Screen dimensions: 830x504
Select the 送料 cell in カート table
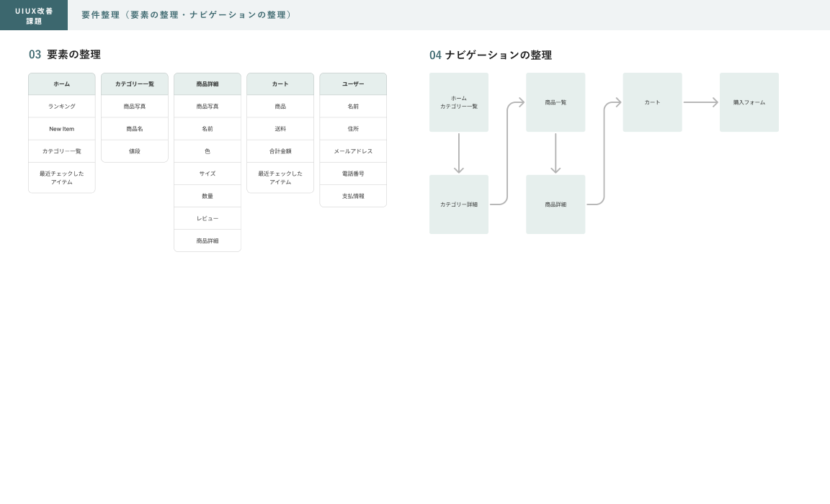click(280, 129)
